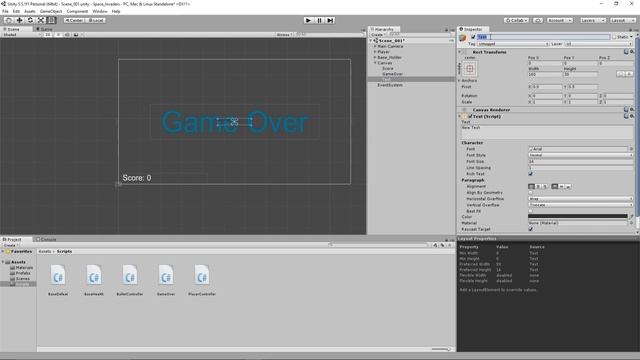Open the File menu
This screenshot has height=360, width=640.
[5, 11]
